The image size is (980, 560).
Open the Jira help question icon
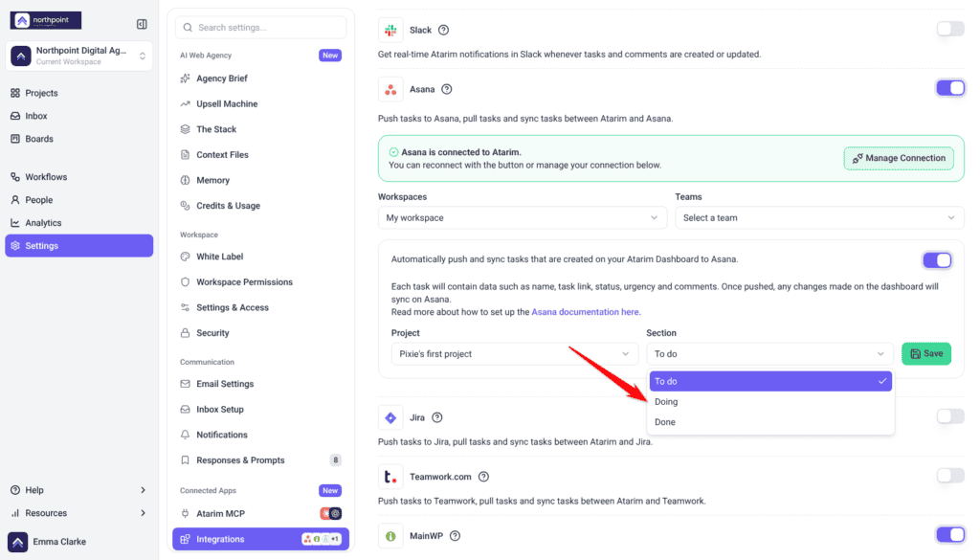point(437,417)
